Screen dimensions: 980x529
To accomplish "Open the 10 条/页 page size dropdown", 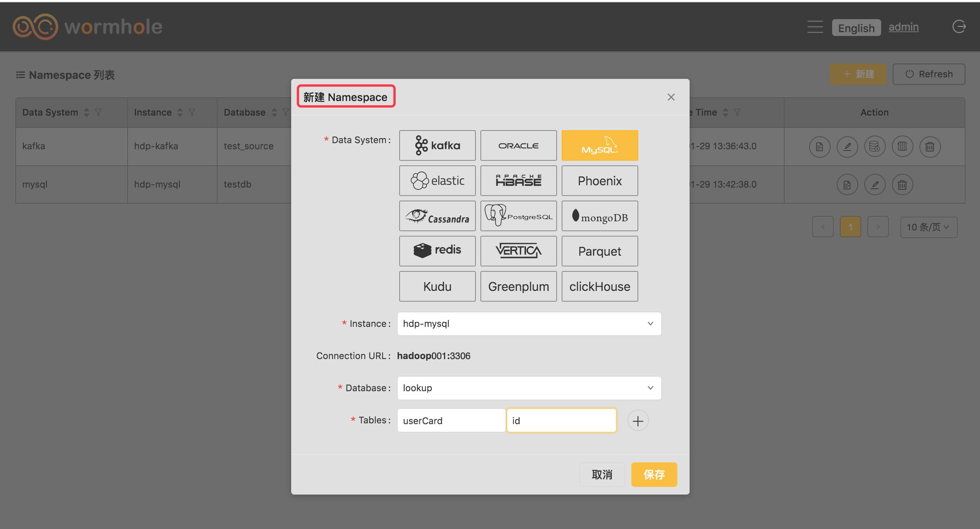I will click(x=928, y=227).
